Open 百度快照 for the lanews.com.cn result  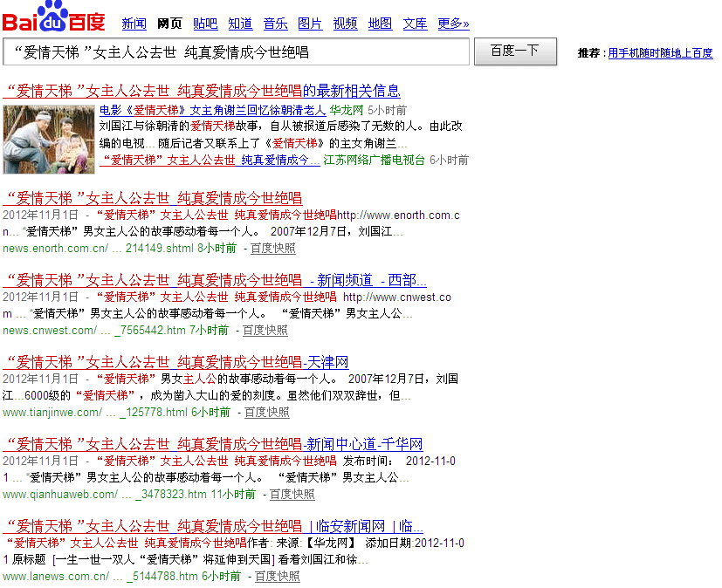tap(277, 577)
